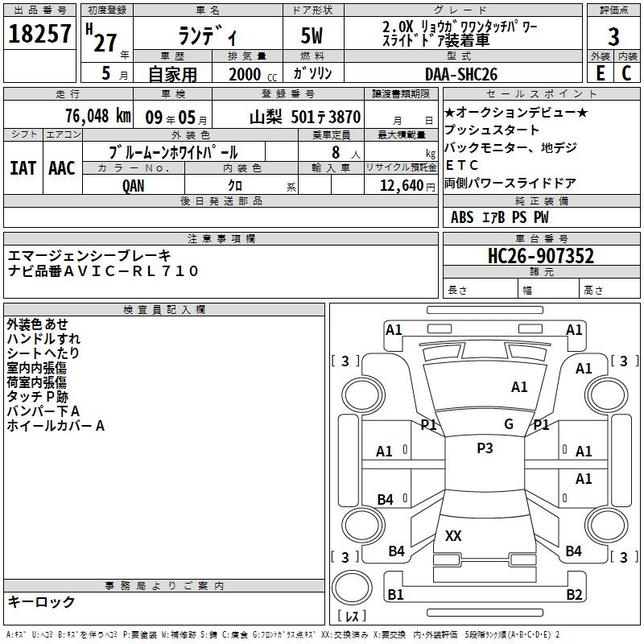The width and height of the screenshot is (644, 644).
Task: Select office notice キーロック
Action: [x=42, y=601]
